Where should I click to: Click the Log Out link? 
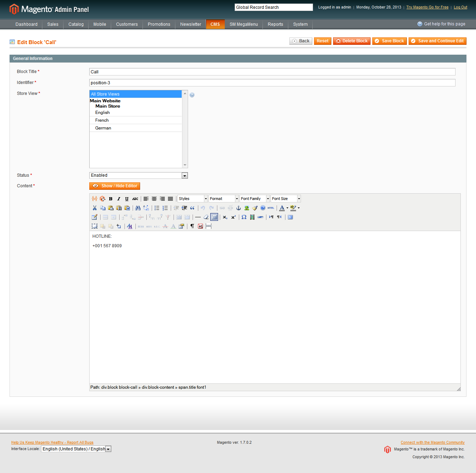pos(460,7)
